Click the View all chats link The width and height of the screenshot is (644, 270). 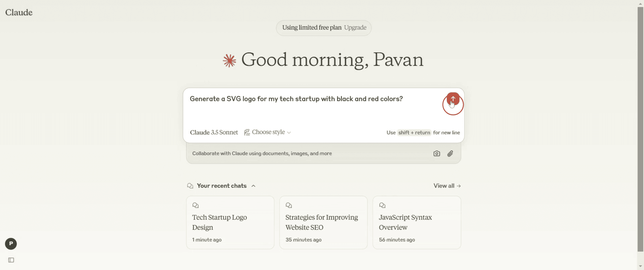pyautogui.click(x=447, y=186)
